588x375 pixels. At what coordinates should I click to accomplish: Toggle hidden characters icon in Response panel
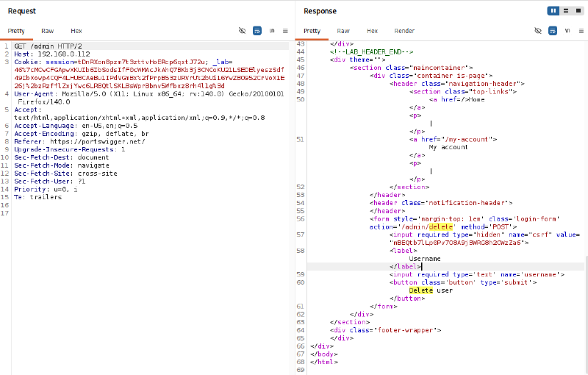[538, 31]
